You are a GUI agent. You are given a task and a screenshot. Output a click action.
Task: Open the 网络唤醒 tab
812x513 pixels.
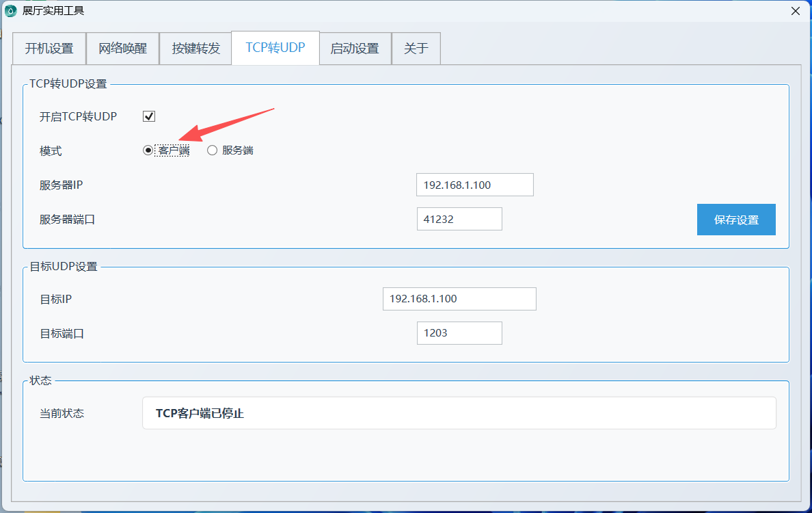122,49
